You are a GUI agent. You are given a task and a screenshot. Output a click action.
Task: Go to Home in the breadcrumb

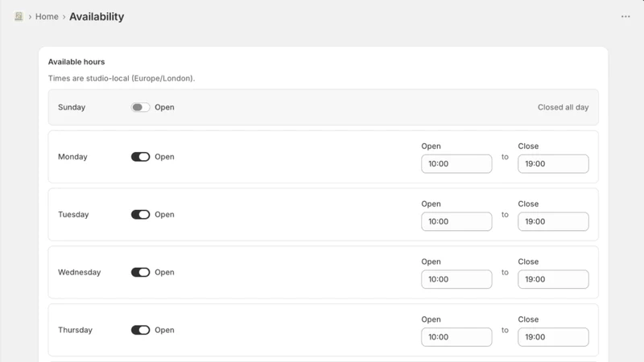coord(47,17)
